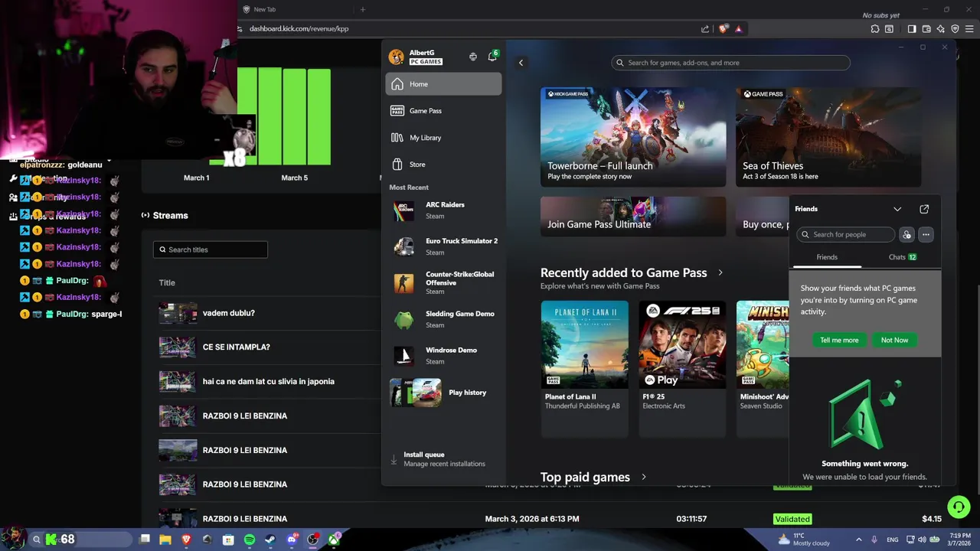Click 'CE SE INTAMPLA?' stream title
980x551 pixels.
point(236,347)
